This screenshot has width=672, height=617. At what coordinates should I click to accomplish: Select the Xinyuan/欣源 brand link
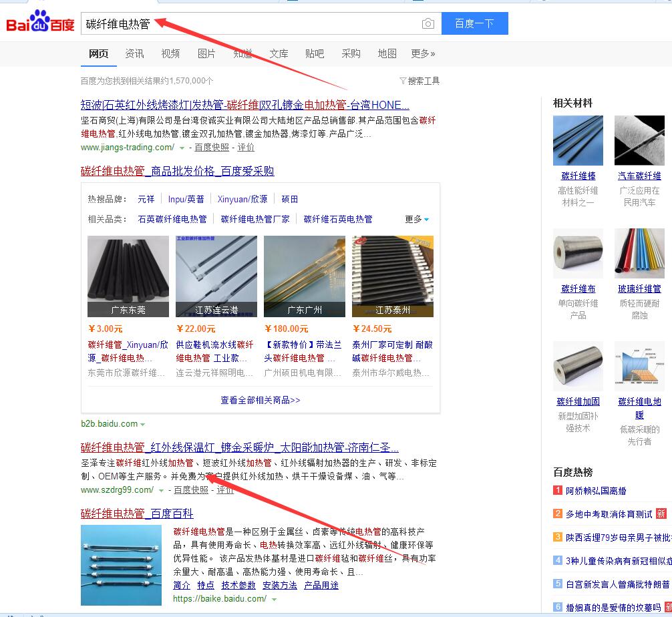tap(242, 199)
